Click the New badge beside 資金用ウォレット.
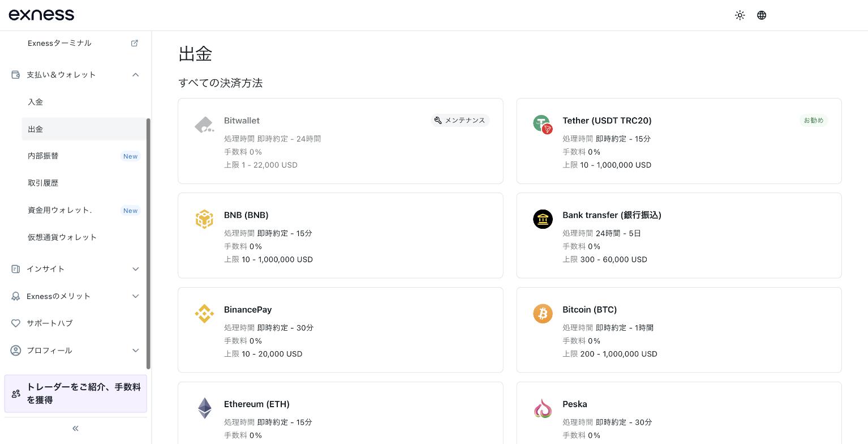Viewport: 868px width, 444px height. coord(131,211)
